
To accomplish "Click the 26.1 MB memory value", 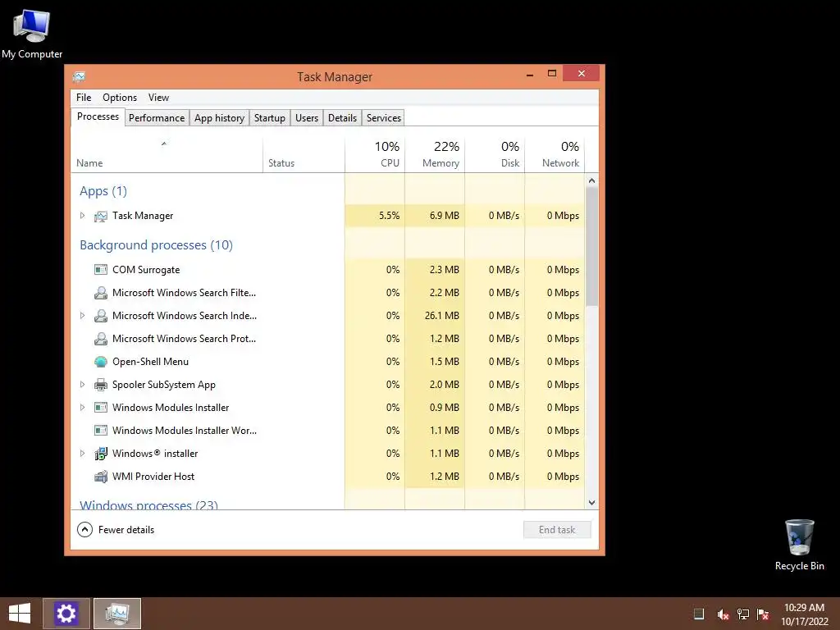I will tap(442, 316).
